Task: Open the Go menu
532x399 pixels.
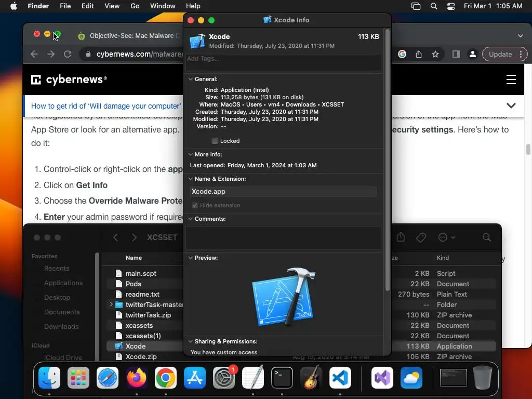Action: [x=135, y=6]
